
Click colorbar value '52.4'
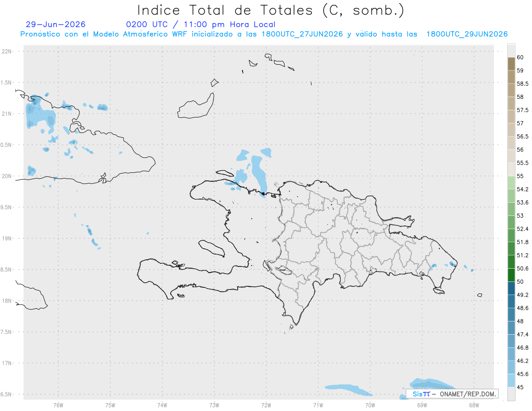click(523, 229)
